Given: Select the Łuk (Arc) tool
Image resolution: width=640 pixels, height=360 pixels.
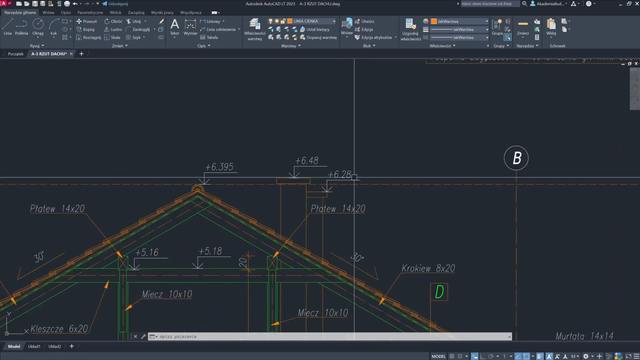Looking at the screenshot, I should tap(53, 27).
